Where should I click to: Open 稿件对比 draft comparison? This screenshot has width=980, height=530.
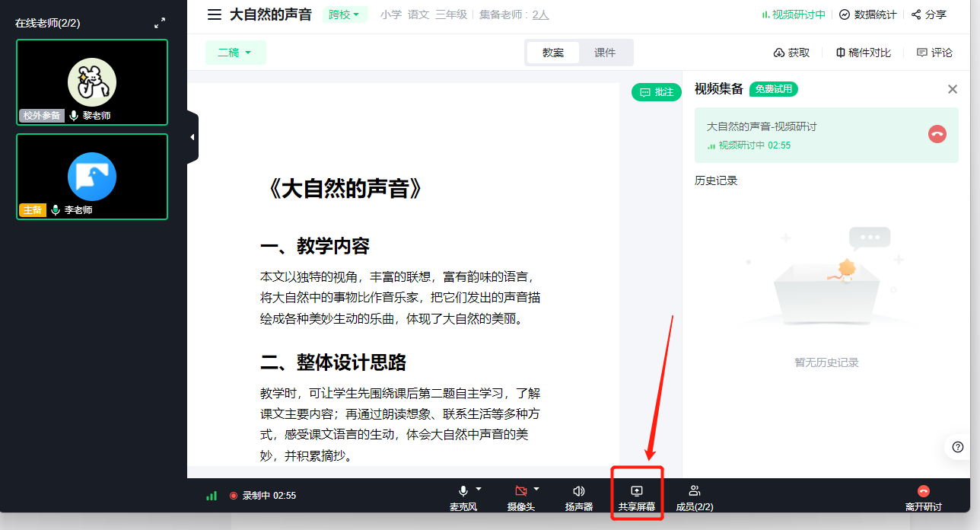click(x=863, y=53)
